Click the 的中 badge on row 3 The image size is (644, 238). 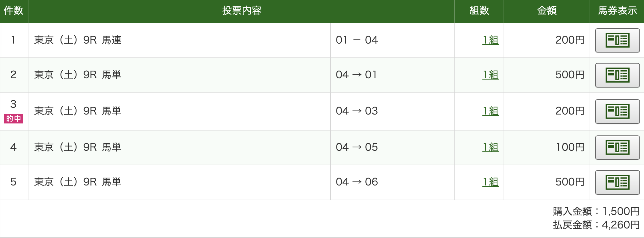(x=14, y=119)
